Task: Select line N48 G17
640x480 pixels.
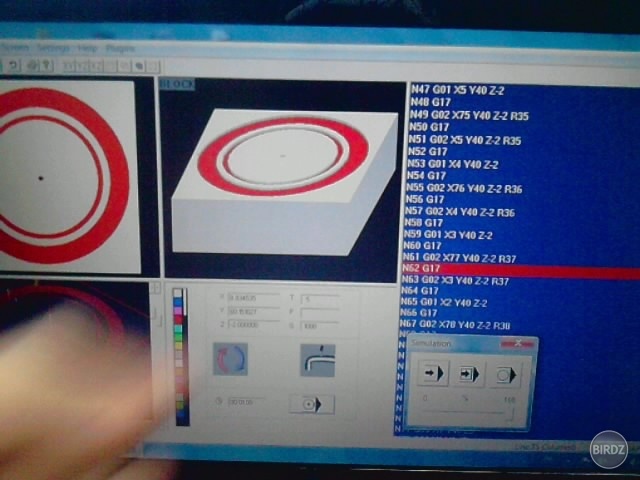Action: coord(431,102)
